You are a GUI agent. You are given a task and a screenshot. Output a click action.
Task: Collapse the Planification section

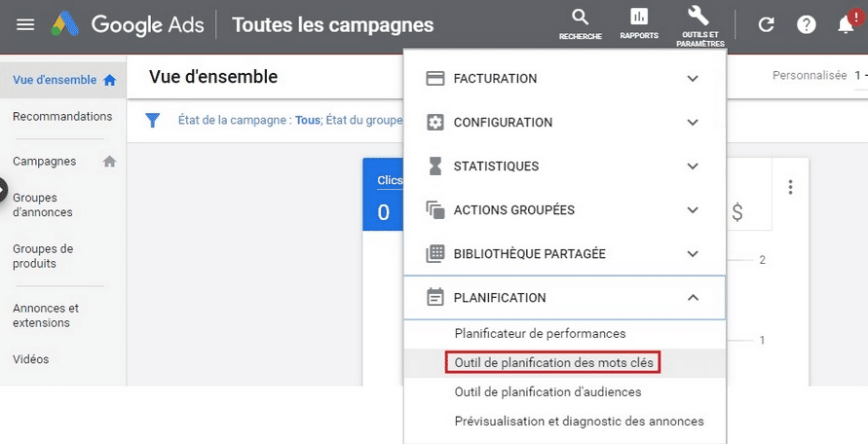(693, 298)
